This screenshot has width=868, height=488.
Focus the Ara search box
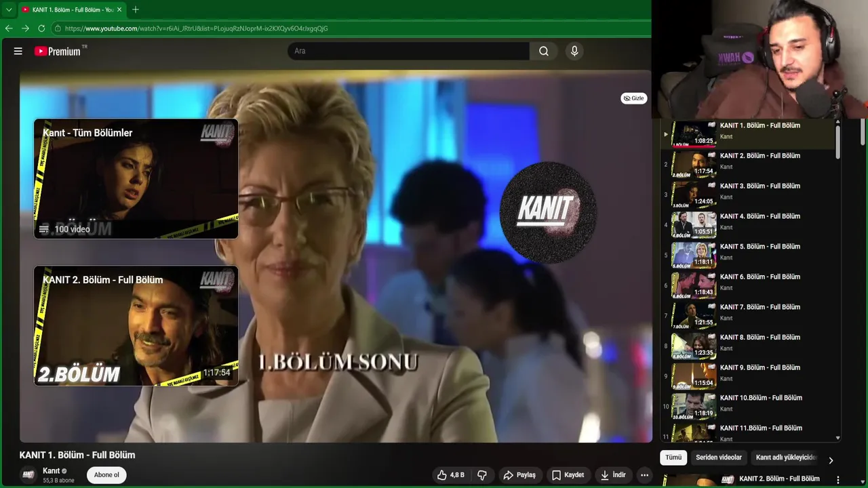[x=409, y=51]
